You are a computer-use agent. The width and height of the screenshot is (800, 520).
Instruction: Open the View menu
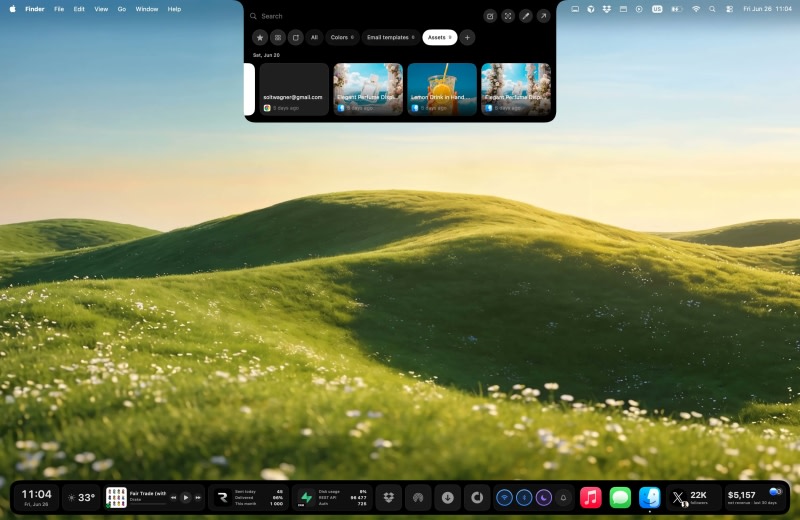101,9
